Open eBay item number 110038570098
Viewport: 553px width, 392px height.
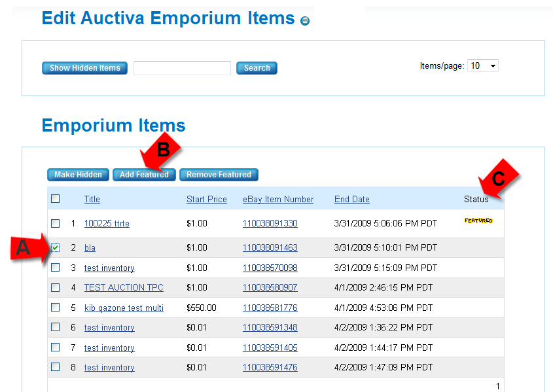(270, 268)
